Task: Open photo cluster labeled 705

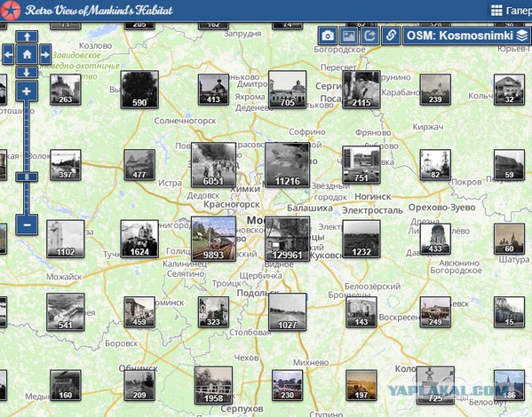Action: (x=288, y=90)
